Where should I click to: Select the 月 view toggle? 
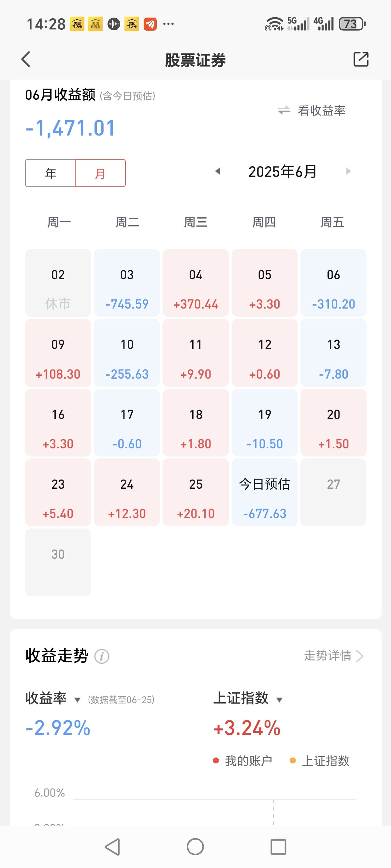tap(100, 173)
